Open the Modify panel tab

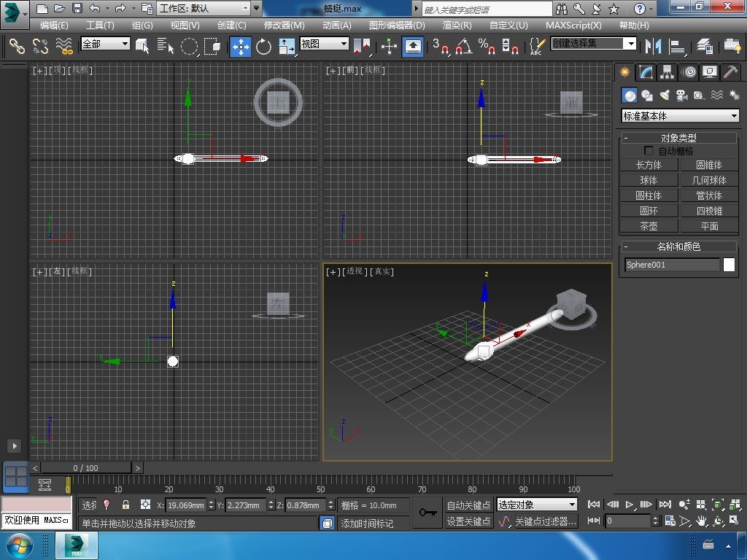pyautogui.click(x=646, y=72)
